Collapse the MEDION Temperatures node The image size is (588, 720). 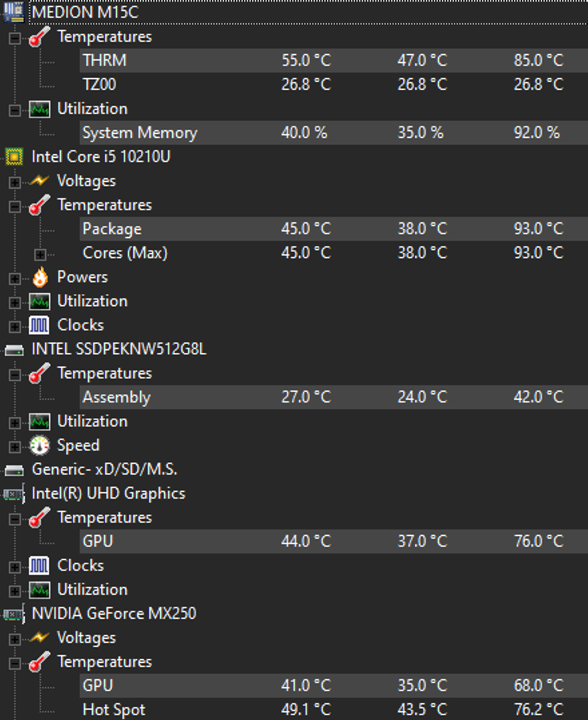(15, 38)
